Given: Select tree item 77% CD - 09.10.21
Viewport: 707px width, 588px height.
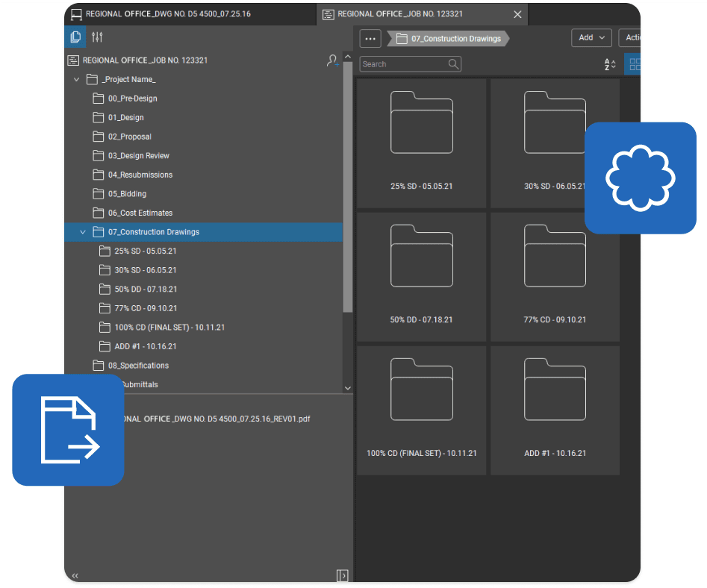Looking at the screenshot, I should 138,308.
